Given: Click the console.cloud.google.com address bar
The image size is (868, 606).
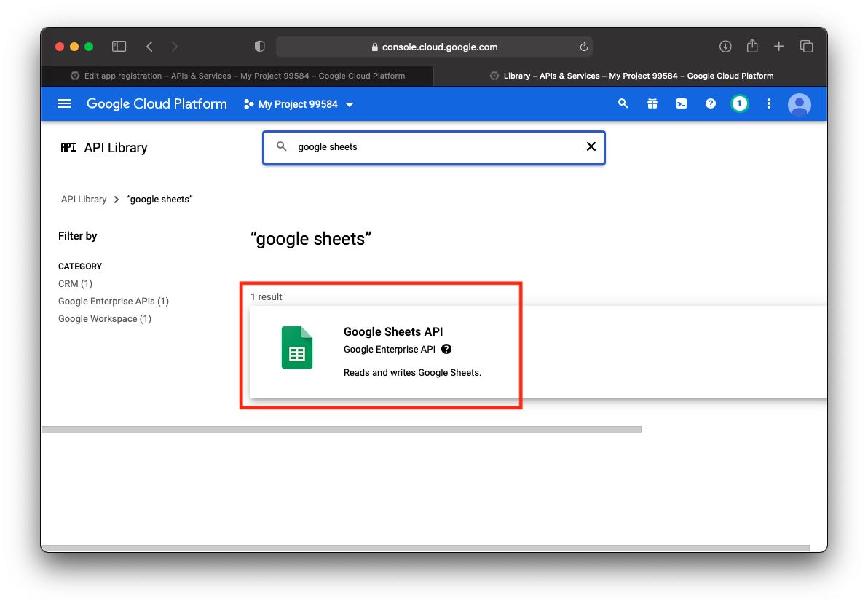Looking at the screenshot, I should (434, 47).
